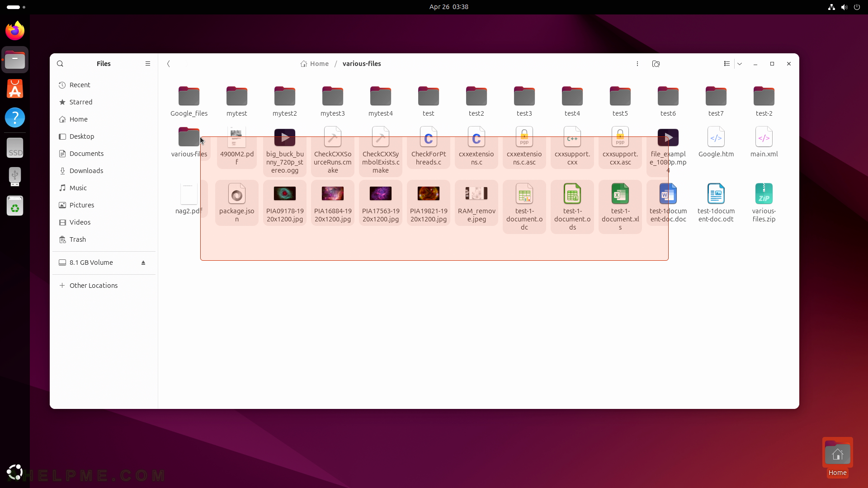Select the Google.htm file
This screenshot has height=488, width=868.
point(716,142)
